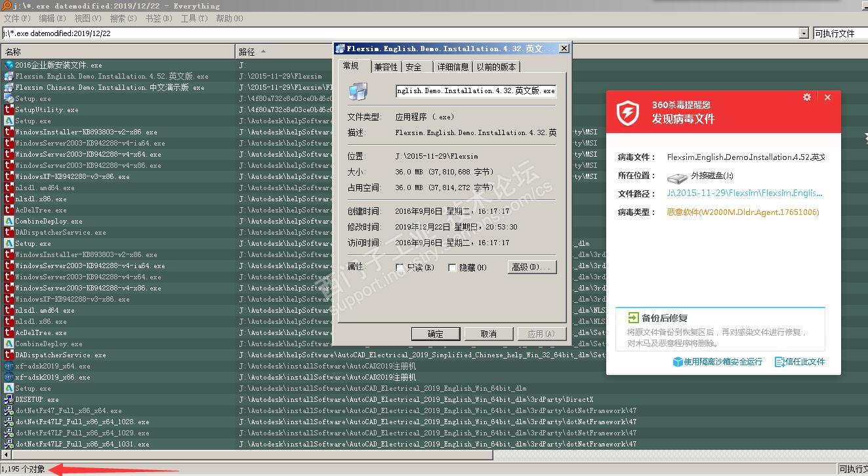This screenshot has width=868, height=476.
Task: Click the 发现病毒文件 alert heading
Action: click(x=683, y=119)
